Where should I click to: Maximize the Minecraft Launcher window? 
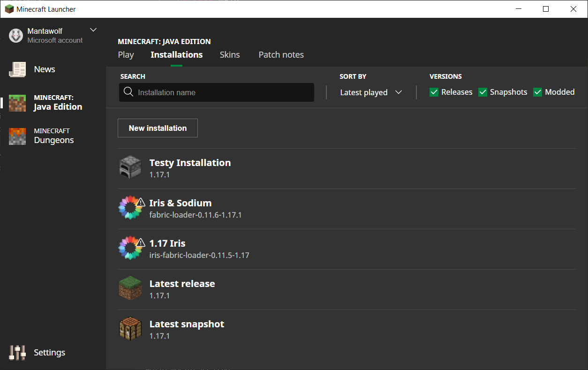tap(546, 9)
